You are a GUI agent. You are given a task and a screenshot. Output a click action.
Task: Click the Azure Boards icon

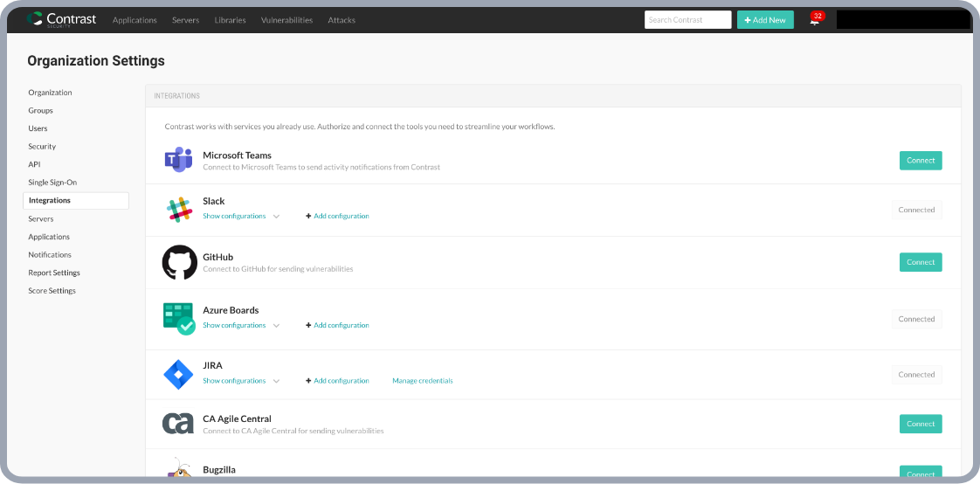(179, 319)
